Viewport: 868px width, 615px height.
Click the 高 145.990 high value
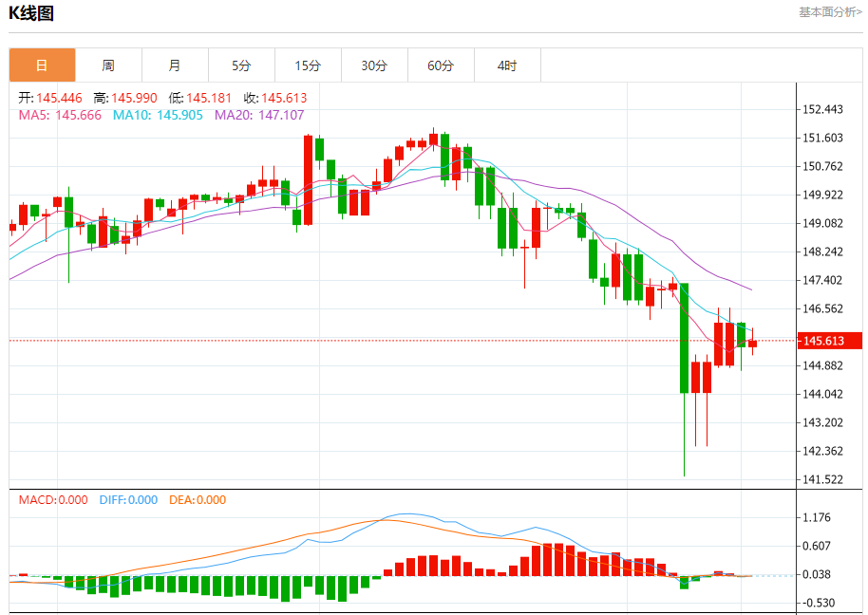[x=125, y=98]
